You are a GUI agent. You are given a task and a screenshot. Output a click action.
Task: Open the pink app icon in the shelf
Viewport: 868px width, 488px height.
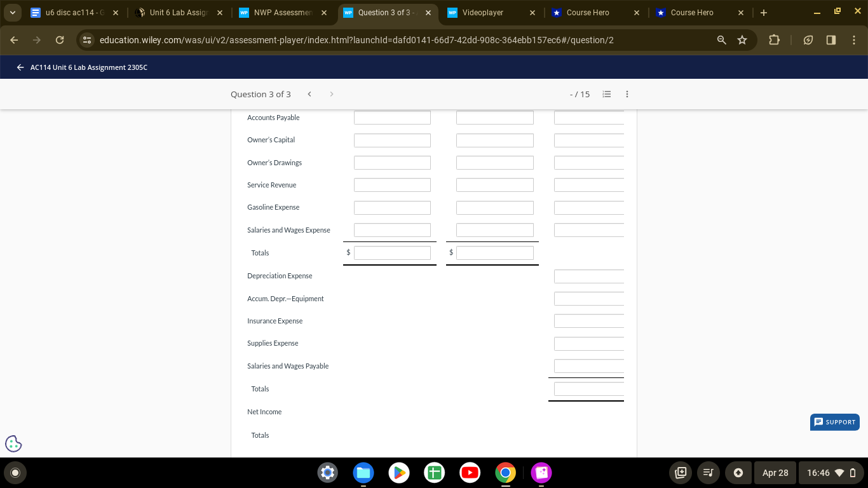pyautogui.click(x=541, y=472)
